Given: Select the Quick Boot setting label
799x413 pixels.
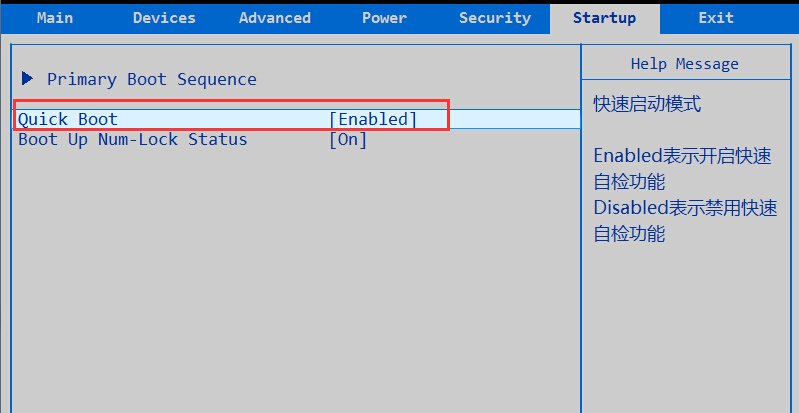Looking at the screenshot, I should pos(68,119).
